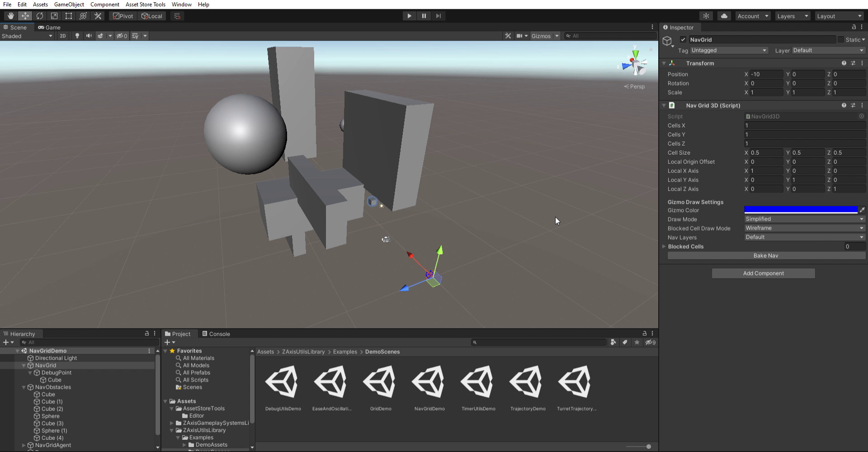Click Examples breadcrumb

[x=345, y=352]
